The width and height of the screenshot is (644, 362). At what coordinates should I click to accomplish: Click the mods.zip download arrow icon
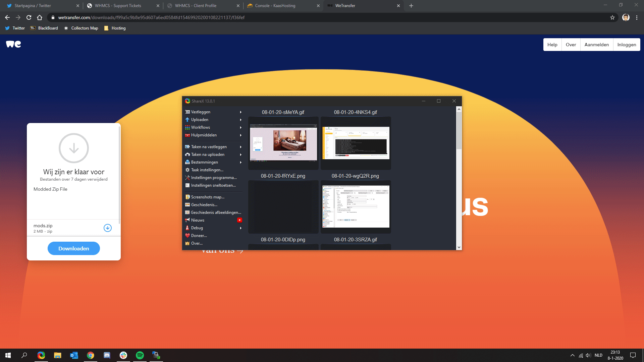(107, 228)
